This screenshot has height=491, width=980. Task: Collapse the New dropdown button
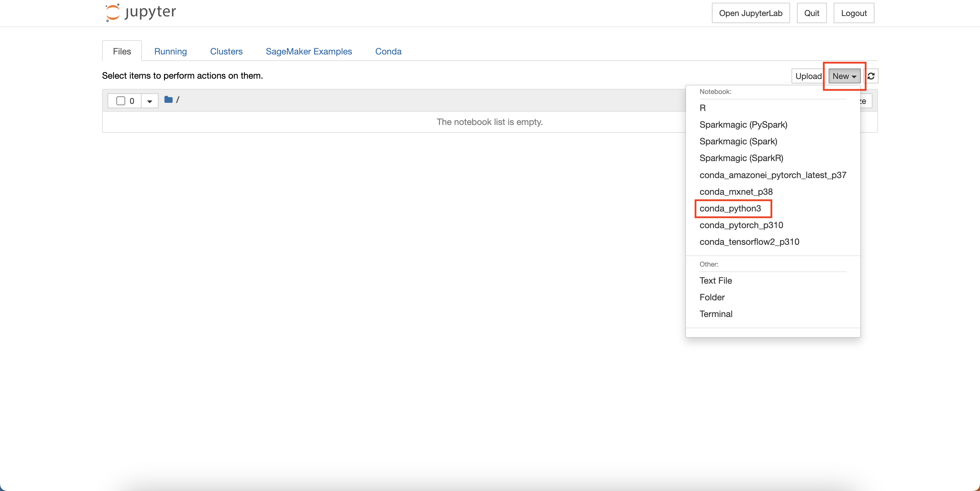coord(844,76)
